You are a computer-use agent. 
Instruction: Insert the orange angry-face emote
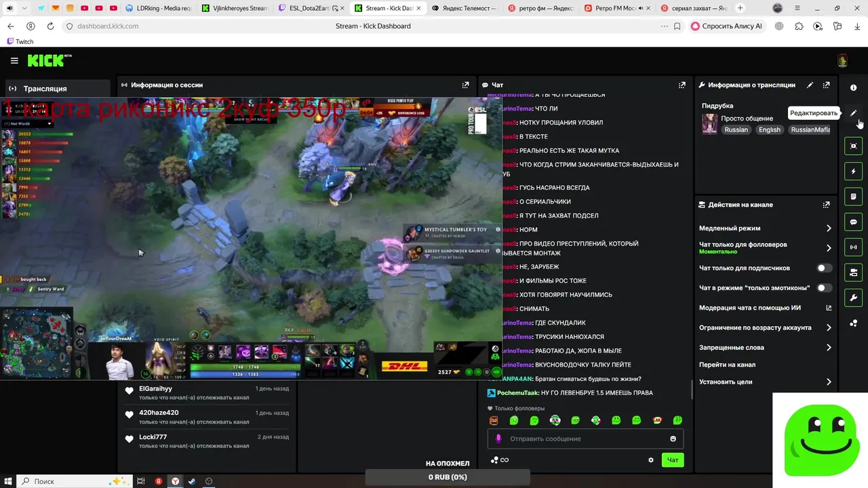[x=494, y=420]
